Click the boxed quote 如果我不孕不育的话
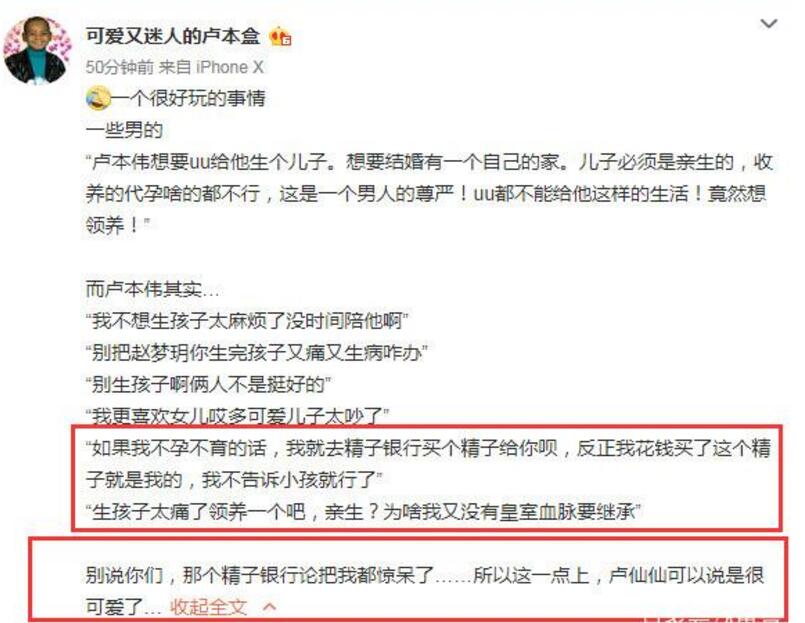This screenshot has height=623, width=805. click(428, 464)
